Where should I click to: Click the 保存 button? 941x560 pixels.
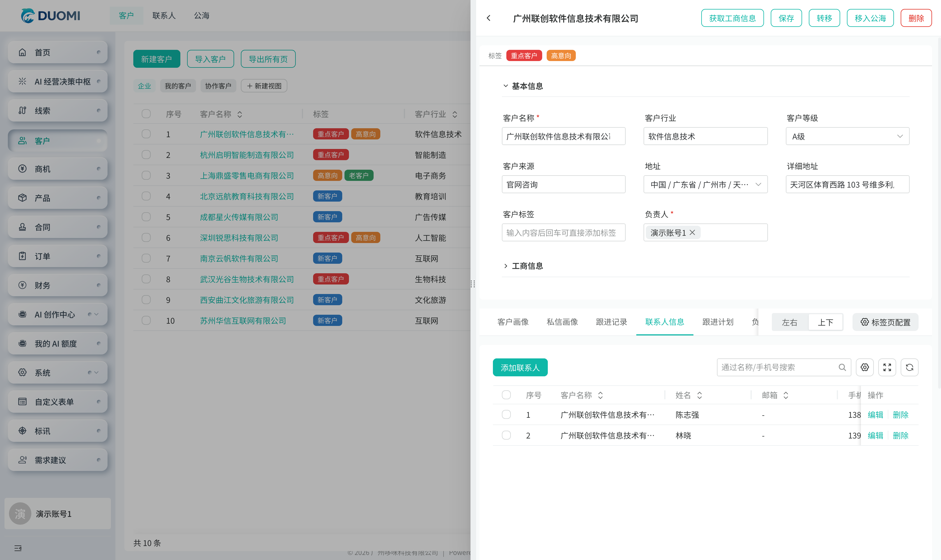[x=786, y=18]
